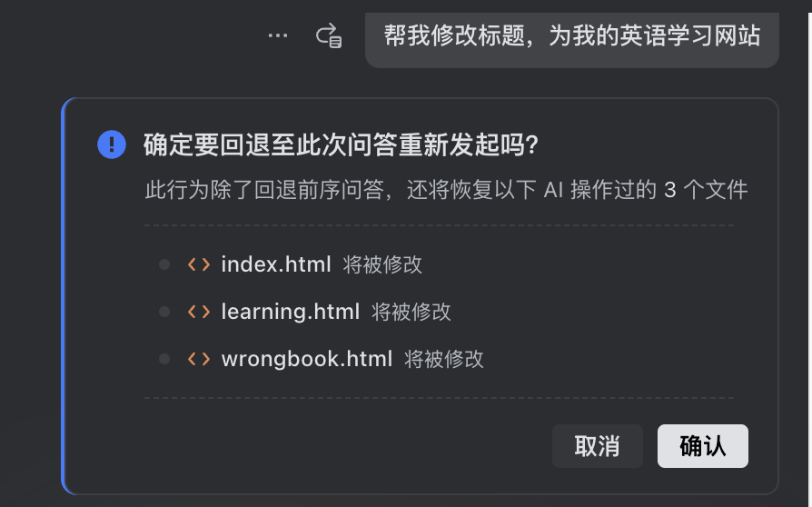Viewport: 812px width, 507px height.
Task: Click the 将被修改 status next to learning.html
Action: (411, 312)
